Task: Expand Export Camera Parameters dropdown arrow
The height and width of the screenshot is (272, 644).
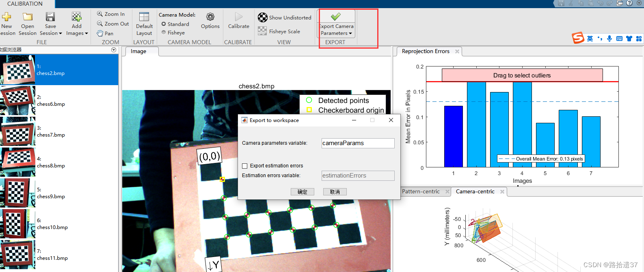Action: (x=350, y=33)
